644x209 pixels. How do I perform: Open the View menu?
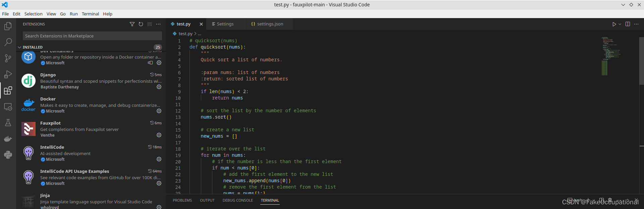pyautogui.click(x=51, y=14)
